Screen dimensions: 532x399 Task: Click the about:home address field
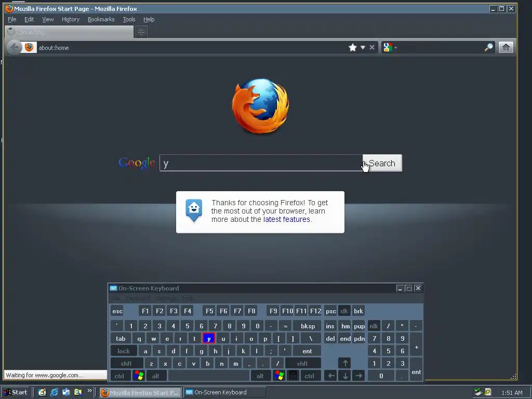192,47
